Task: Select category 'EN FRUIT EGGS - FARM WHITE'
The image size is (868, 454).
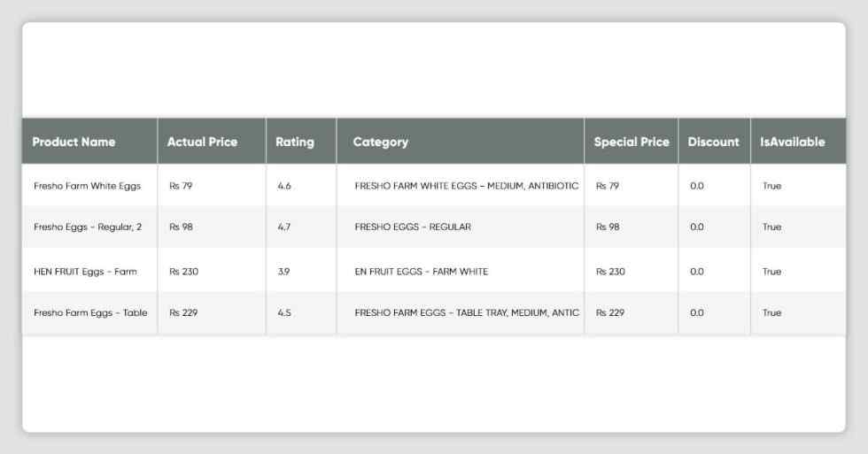Action: (x=422, y=272)
